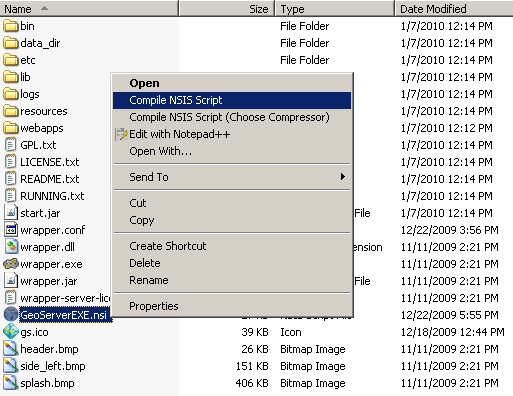Choose Edit with Notepad++
The width and height of the screenshot is (513, 396).
232,134
